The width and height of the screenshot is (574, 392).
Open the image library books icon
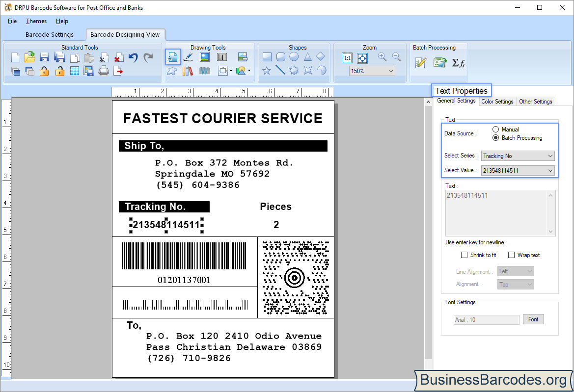(188, 71)
